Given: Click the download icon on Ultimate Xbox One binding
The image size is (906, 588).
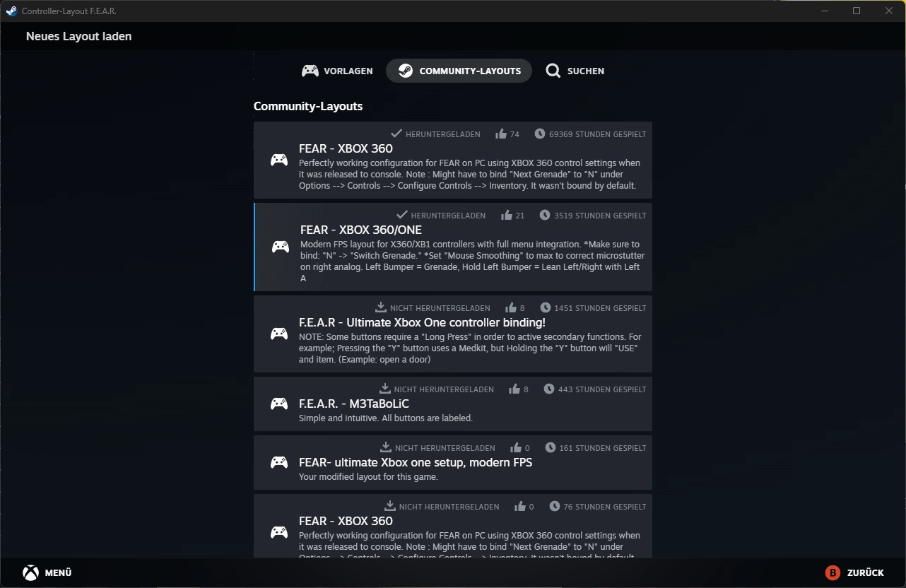Looking at the screenshot, I should pyautogui.click(x=381, y=307).
